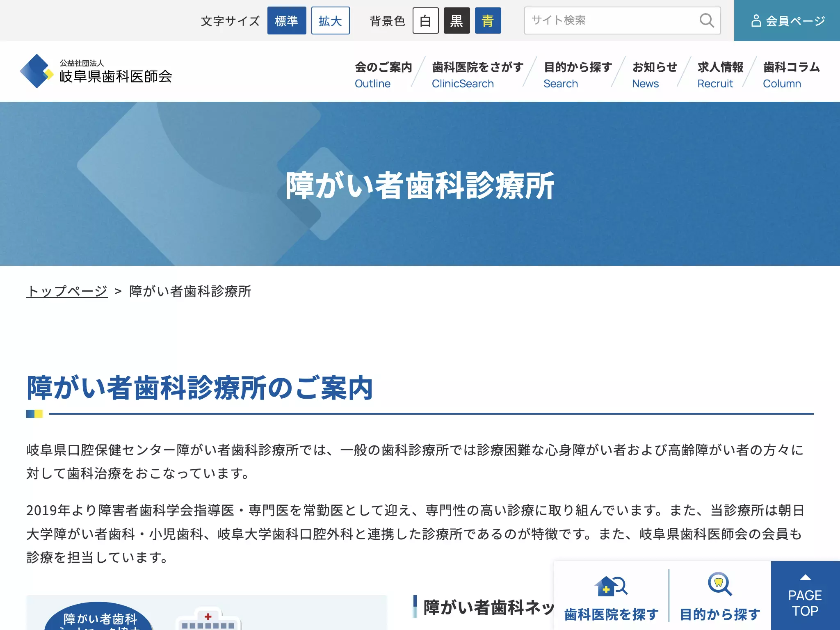The image size is (840, 630).
Task: Set text size to 拡大
Action: click(330, 21)
